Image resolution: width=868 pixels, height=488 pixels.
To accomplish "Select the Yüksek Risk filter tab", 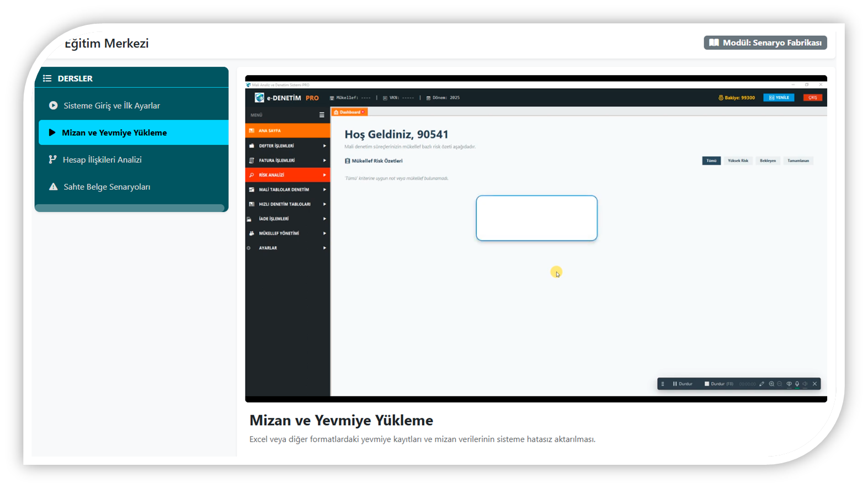I will [x=738, y=161].
